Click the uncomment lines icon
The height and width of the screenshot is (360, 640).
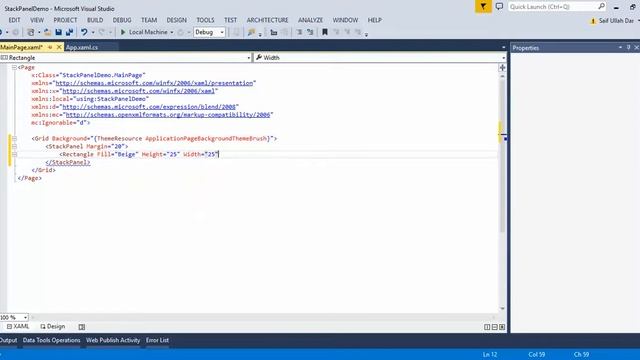pyautogui.click(x=310, y=32)
